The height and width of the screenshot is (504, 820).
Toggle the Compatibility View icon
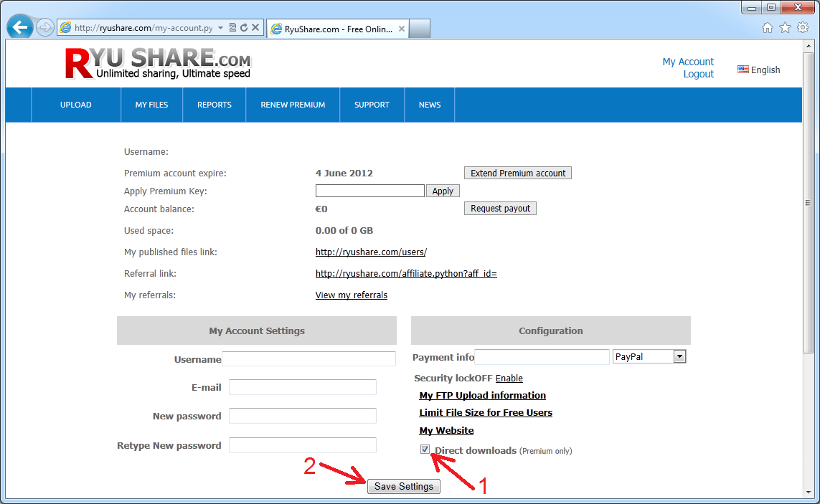(232, 28)
